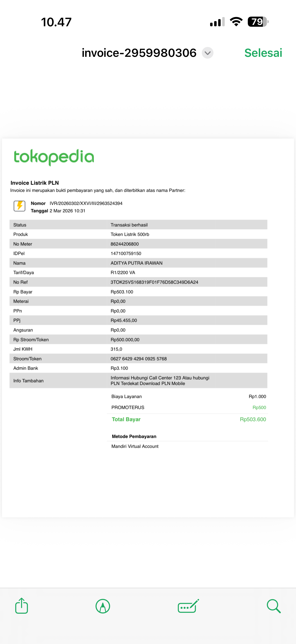Tap the share icon in bottom toolbar

coord(22,606)
